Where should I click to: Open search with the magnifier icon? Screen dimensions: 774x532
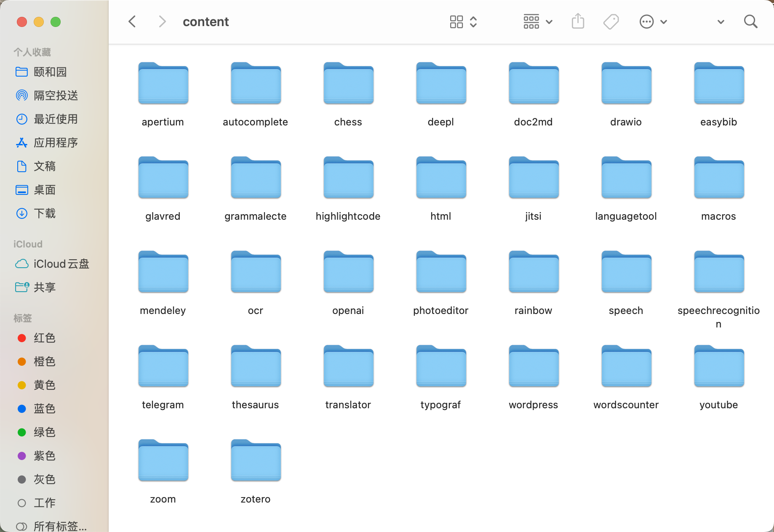coord(751,21)
